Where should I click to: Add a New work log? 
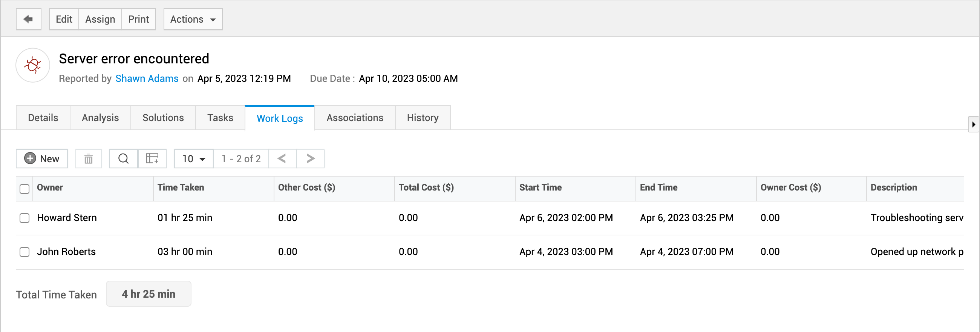coord(42,159)
